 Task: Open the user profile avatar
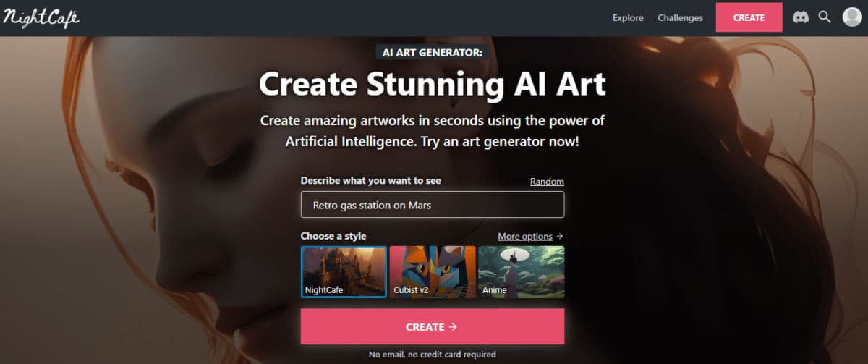(852, 17)
